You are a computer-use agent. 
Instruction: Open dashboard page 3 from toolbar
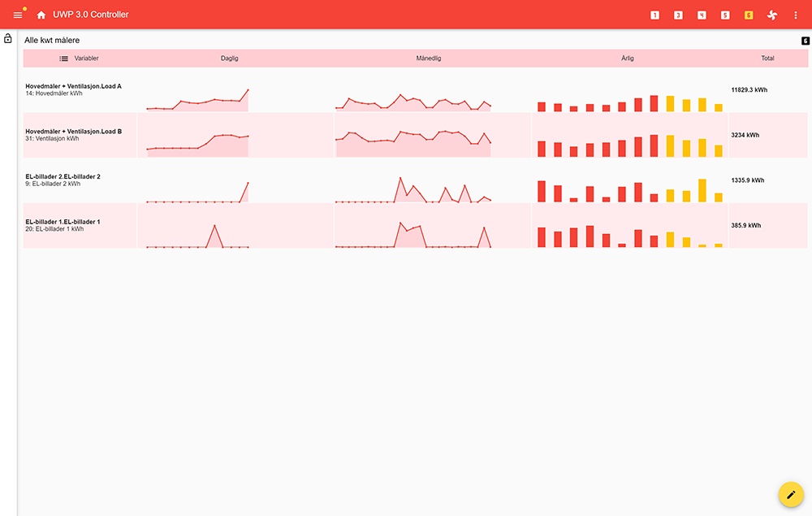tap(679, 15)
